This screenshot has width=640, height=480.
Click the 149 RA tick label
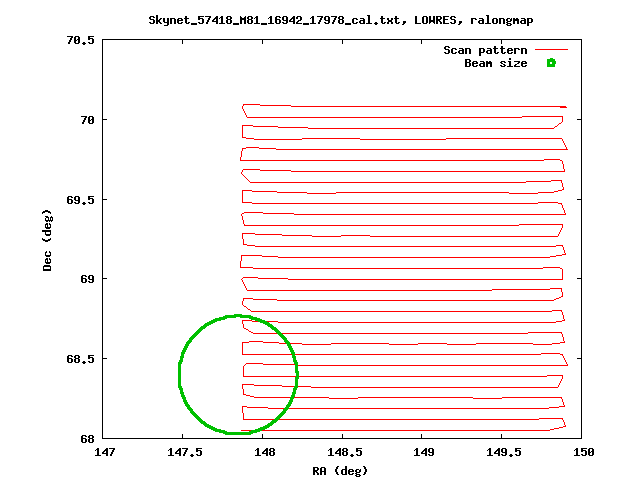(424, 452)
